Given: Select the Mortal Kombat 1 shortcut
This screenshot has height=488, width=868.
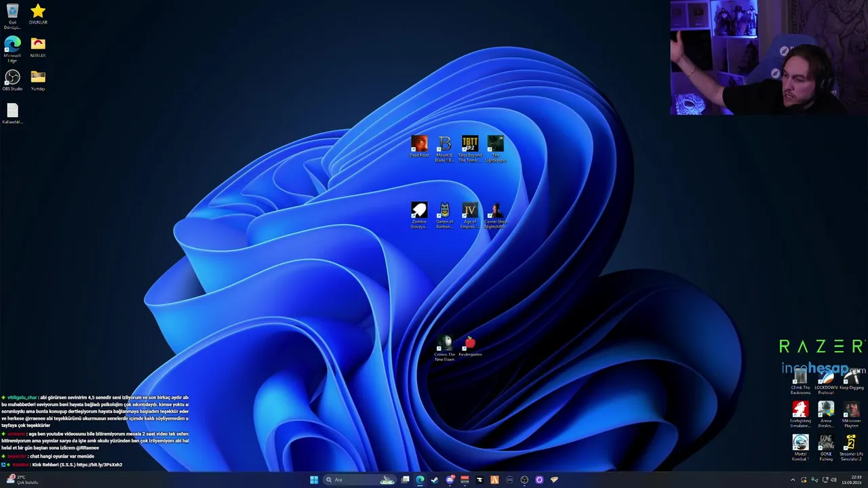Looking at the screenshot, I should coord(800,447).
